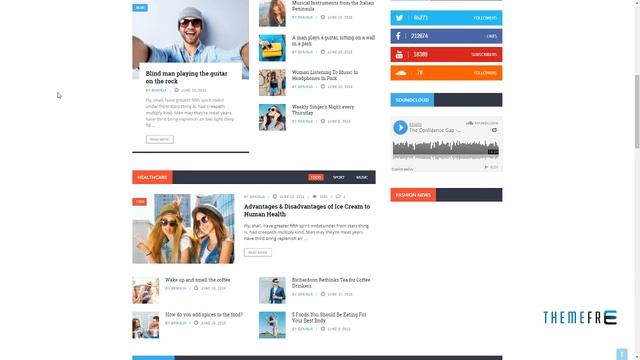
Task: Click thumbnail beside Woman Listening To Music
Action: (272, 82)
